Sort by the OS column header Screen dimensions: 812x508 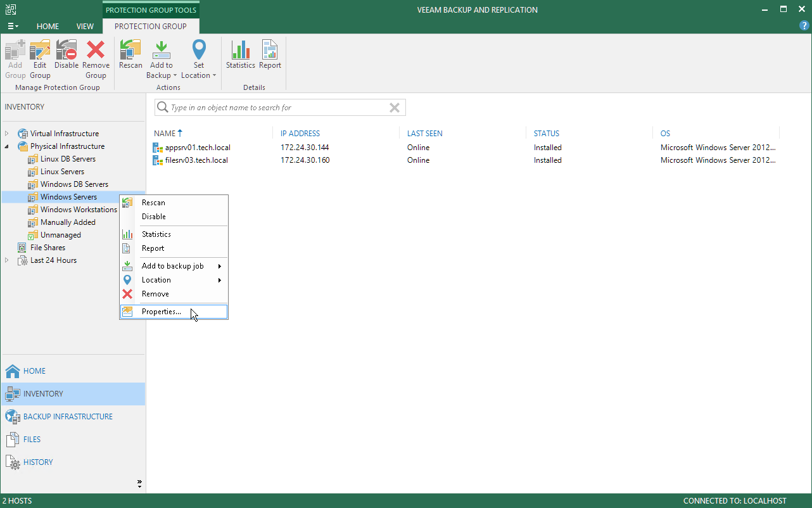tap(665, 134)
